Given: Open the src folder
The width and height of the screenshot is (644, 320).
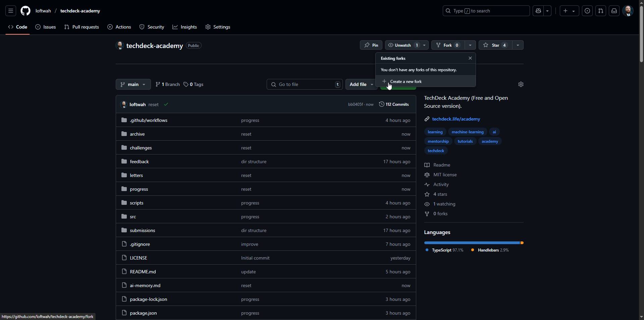Looking at the screenshot, I should 133,217.
